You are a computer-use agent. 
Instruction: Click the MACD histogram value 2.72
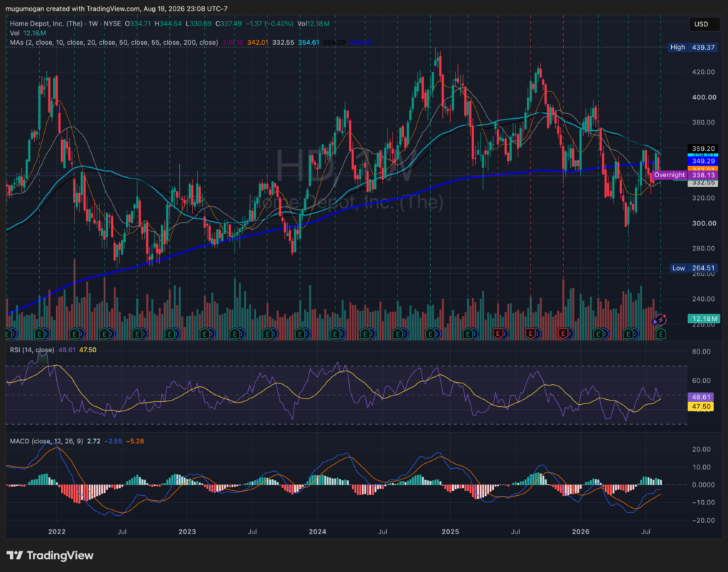pos(93,441)
